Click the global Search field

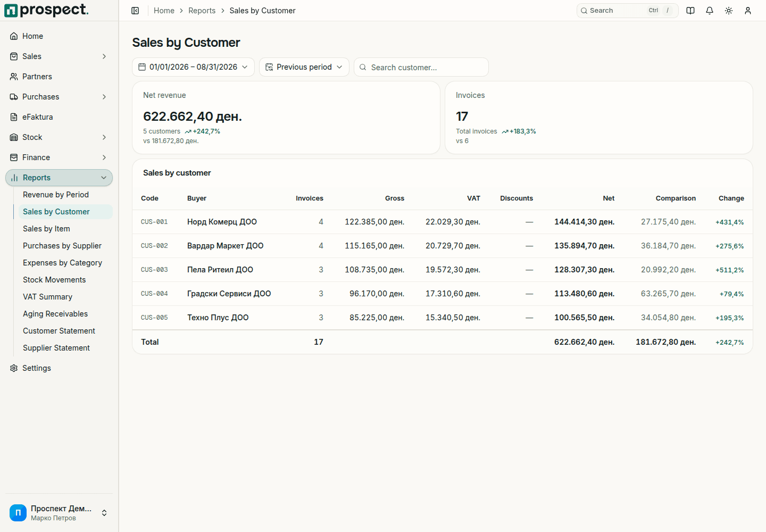pos(627,11)
